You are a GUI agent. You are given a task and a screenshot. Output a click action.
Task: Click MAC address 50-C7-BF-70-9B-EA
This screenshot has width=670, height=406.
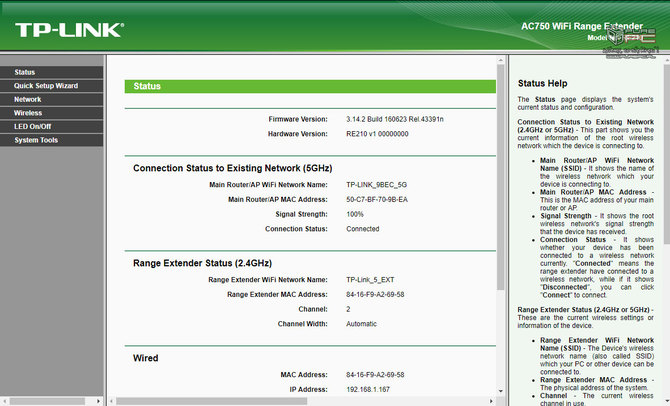(377, 200)
